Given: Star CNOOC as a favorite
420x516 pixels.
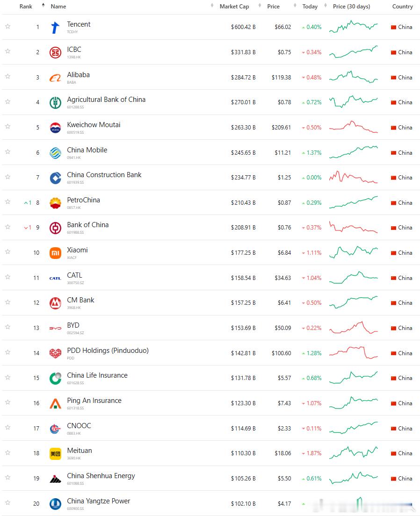Looking at the screenshot, I should [x=7, y=428].
